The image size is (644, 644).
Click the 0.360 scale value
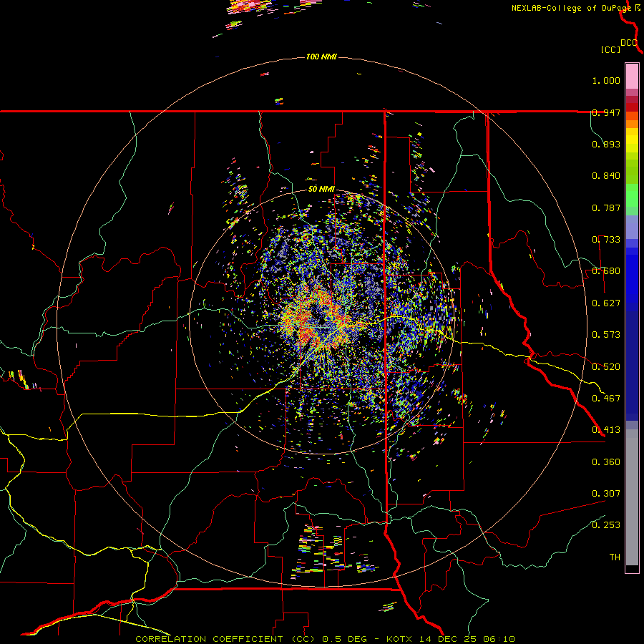tap(606, 462)
